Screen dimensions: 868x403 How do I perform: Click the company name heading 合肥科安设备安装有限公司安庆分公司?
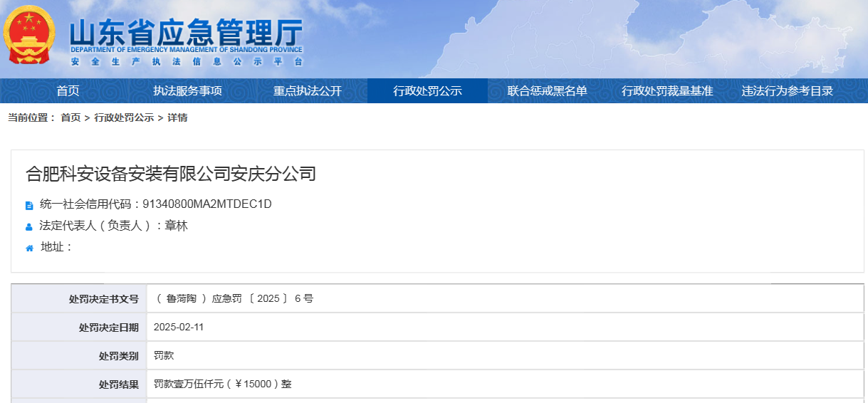[171, 174]
